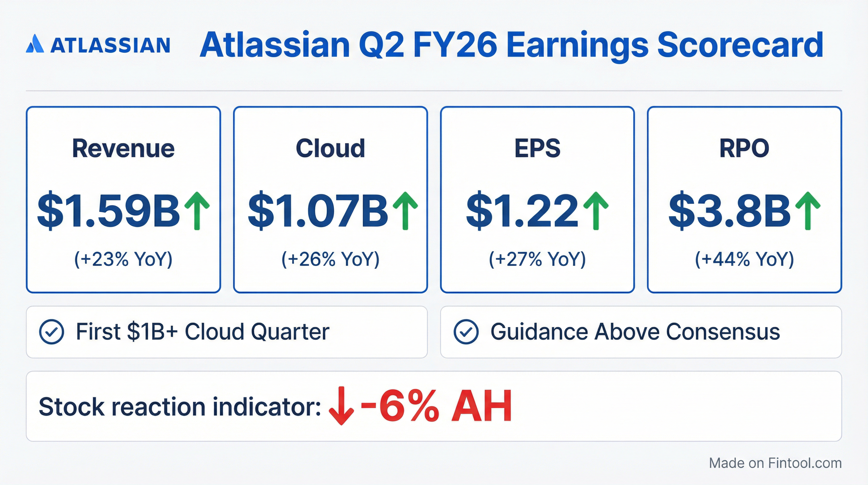Viewport: 868px width, 485px height.
Task: Click the Atlassian Q2 FY26 Earnings Scorecard title
Action: (511, 45)
